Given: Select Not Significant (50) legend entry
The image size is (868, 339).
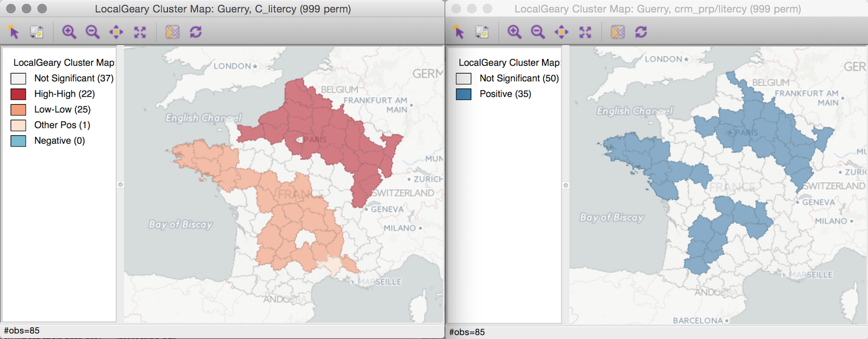Looking at the screenshot, I should pyautogui.click(x=519, y=78).
